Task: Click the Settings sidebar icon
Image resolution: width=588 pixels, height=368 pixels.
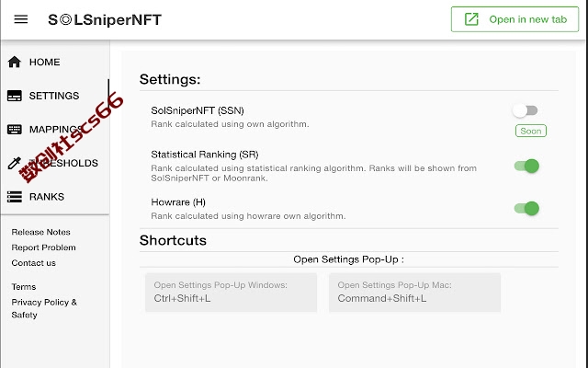Action: pos(15,96)
